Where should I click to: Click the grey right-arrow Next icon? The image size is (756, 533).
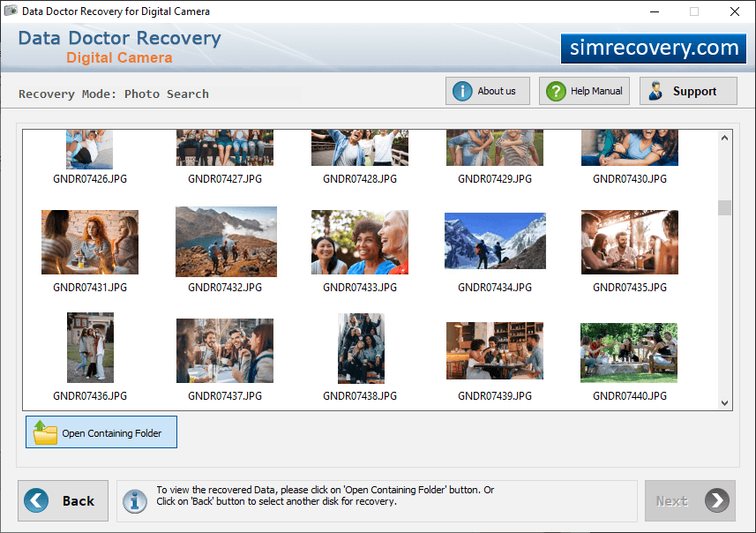pyautogui.click(x=717, y=500)
